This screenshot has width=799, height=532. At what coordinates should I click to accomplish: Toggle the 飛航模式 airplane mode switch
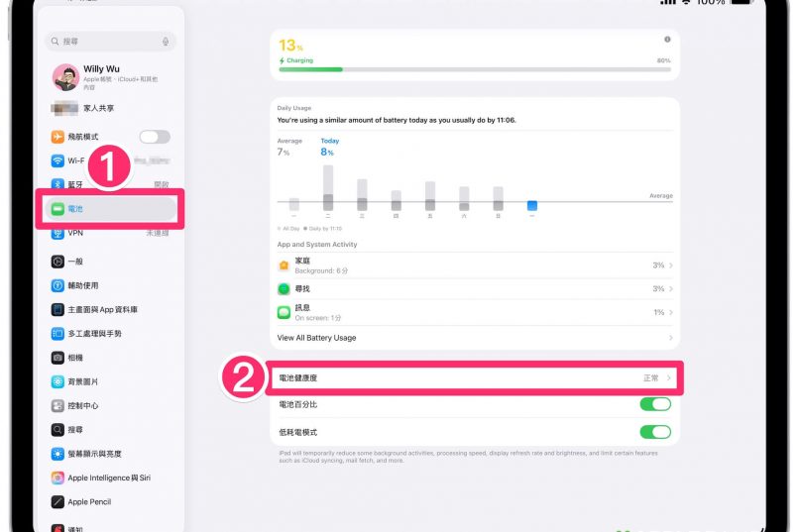(155, 137)
